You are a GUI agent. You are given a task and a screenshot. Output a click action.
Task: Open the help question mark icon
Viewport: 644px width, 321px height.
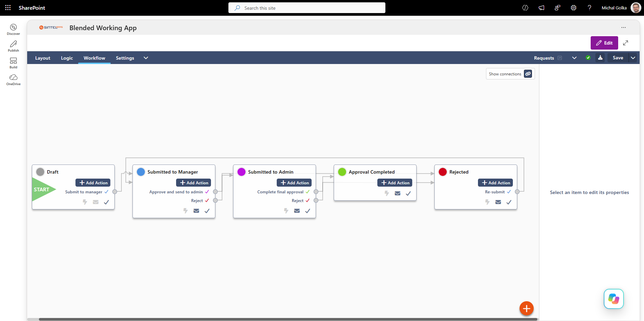click(589, 8)
